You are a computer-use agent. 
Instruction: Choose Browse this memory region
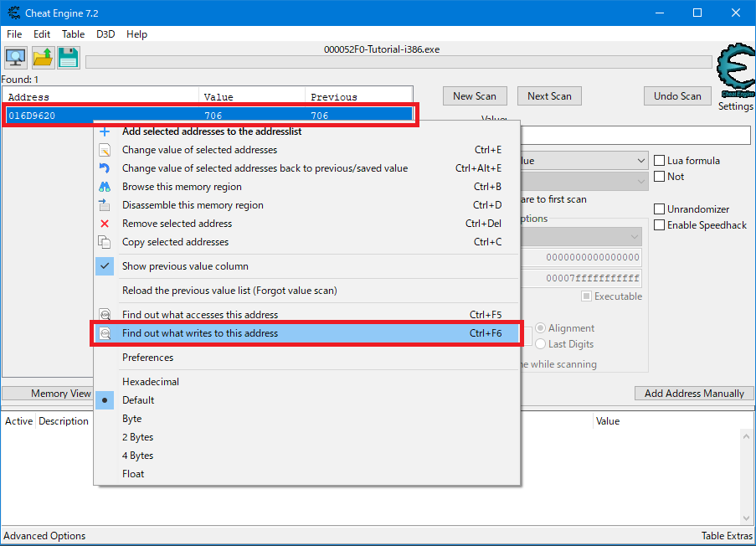pyautogui.click(x=306, y=187)
